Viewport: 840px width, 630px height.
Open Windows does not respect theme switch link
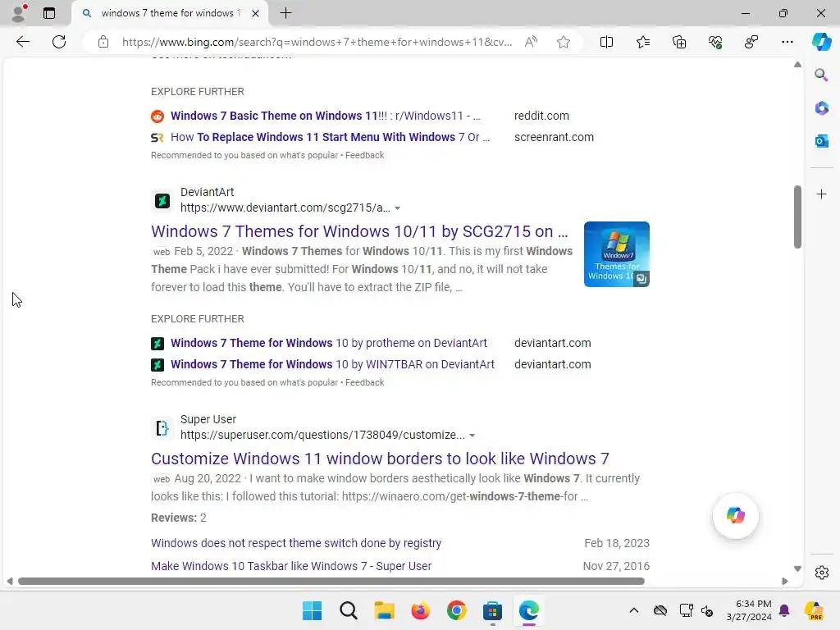coord(295,543)
